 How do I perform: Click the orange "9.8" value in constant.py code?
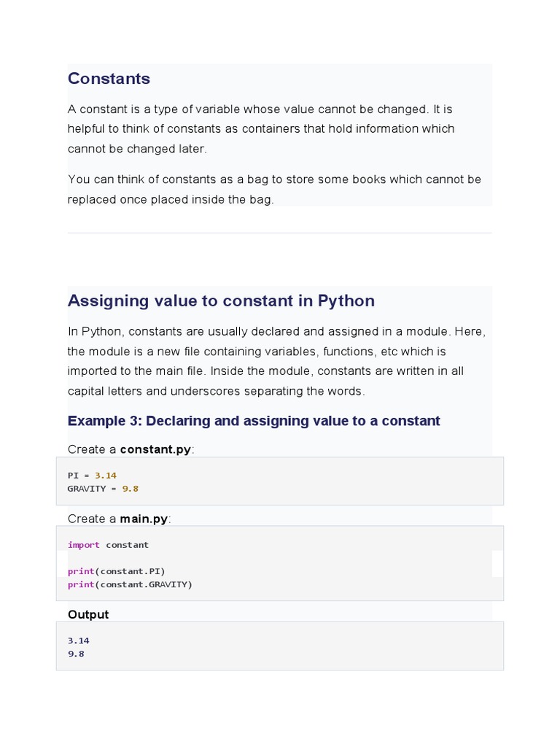[x=130, y=489]
